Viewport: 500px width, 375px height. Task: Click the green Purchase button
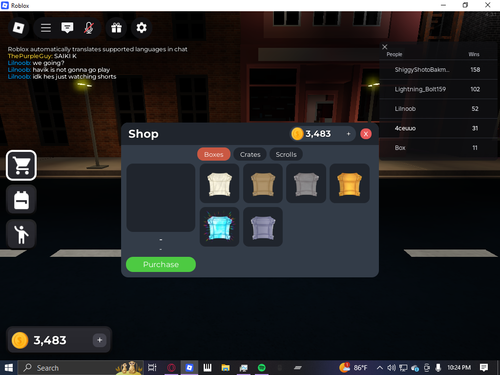pyautogui.click(x=161, y=264)
